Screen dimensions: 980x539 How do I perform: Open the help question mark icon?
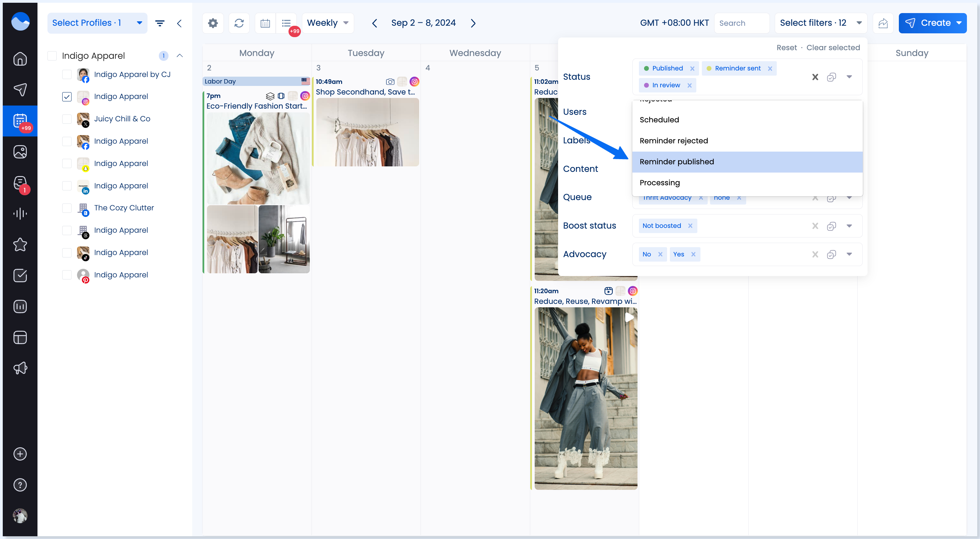coord(20,485)
